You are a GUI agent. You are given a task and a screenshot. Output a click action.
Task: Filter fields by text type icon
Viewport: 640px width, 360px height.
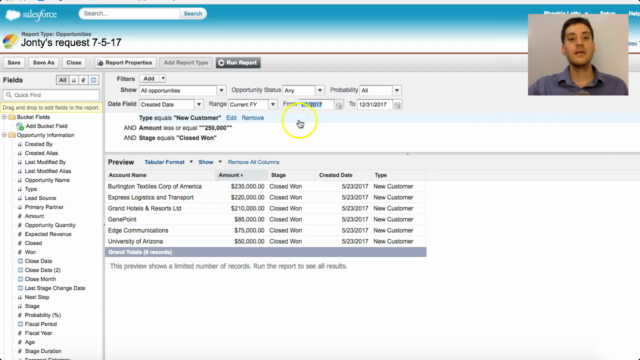(x=73, y=80)
